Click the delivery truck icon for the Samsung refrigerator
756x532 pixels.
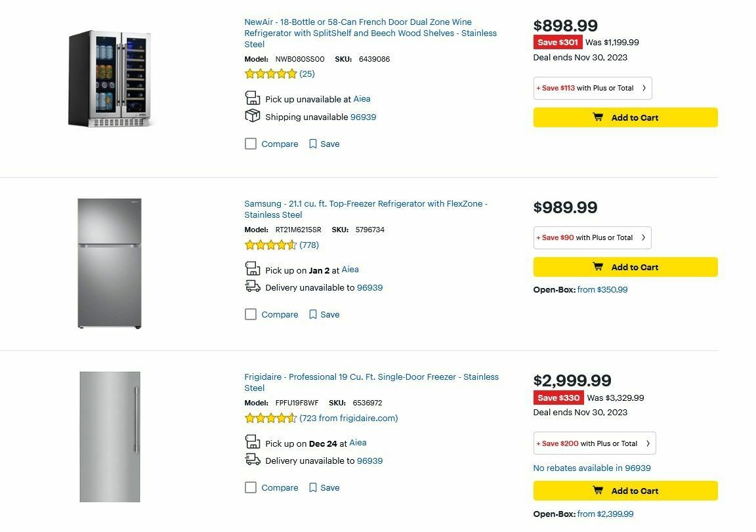(252, 286)
